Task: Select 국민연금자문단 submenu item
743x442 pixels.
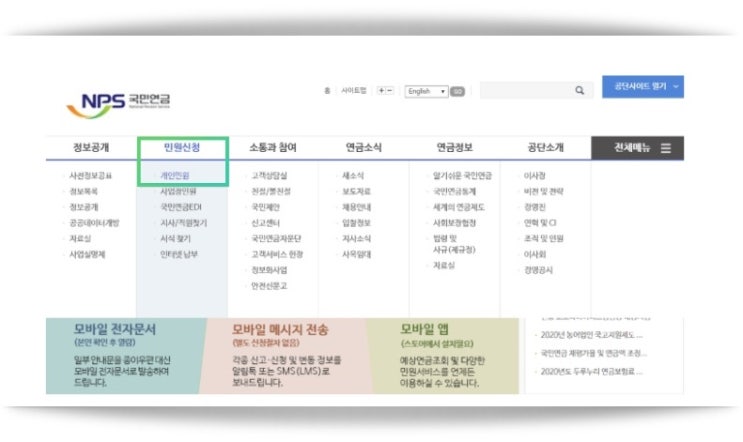Action: pyautogui.click(x=276, y=238)
